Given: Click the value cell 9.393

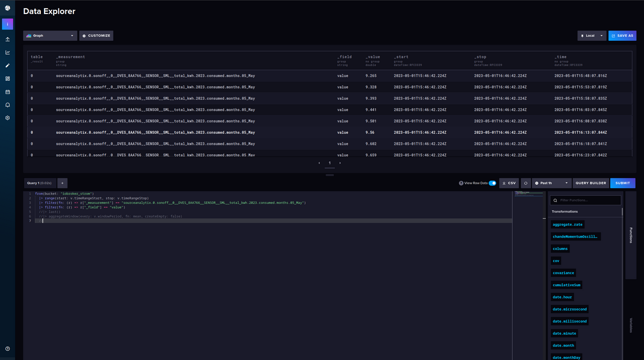Looking at the screenshot, I should click(371, 98).
